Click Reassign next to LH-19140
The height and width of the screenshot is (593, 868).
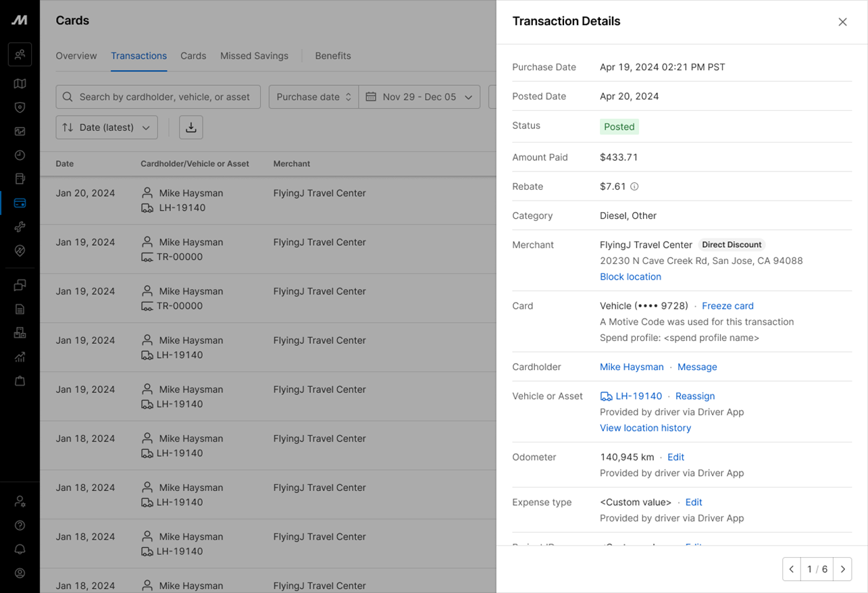(694, 396)
